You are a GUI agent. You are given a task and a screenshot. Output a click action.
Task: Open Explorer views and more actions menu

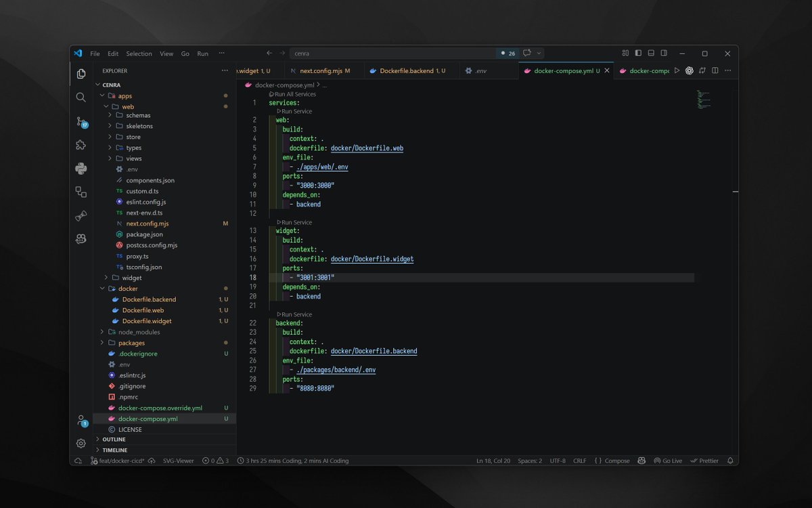tap(225, 70)
